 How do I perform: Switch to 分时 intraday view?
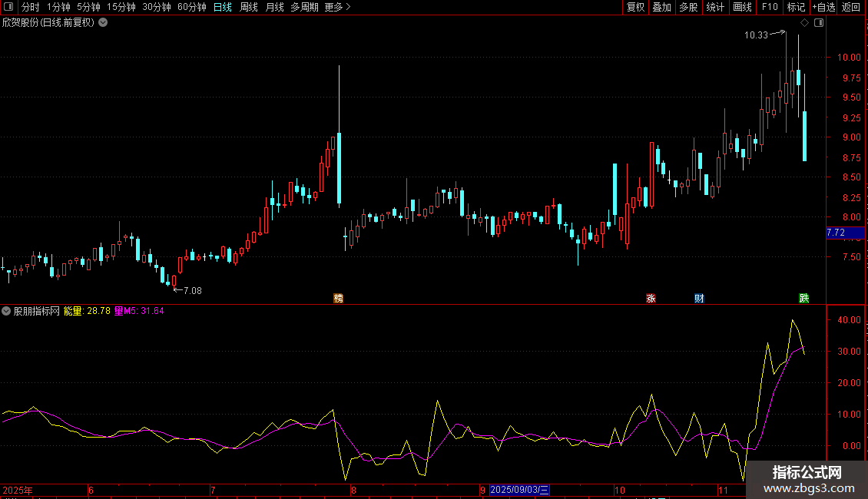click(31, 7)
